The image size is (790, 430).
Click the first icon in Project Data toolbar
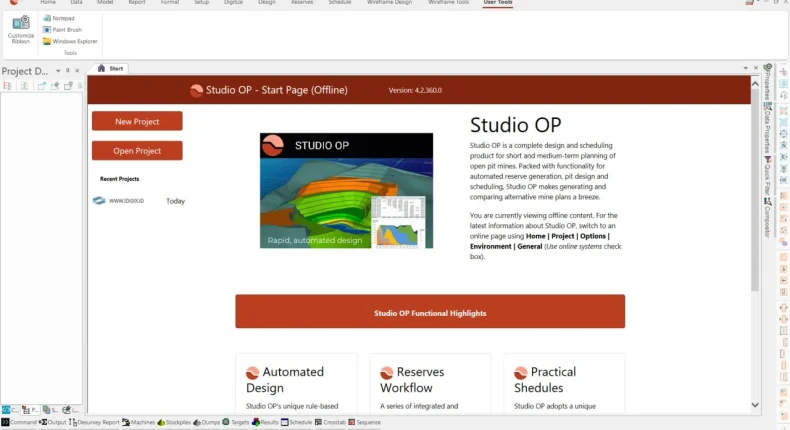(7, 86)
